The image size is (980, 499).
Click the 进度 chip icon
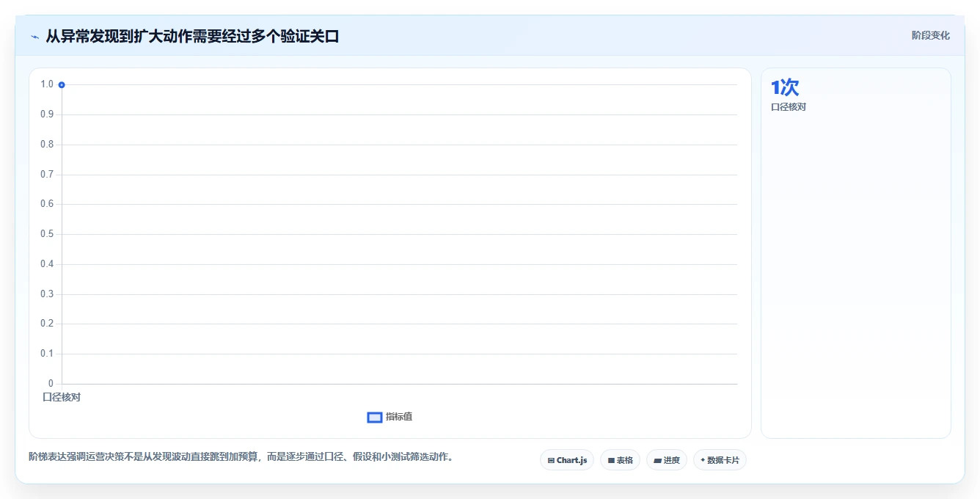pos(657,461)
